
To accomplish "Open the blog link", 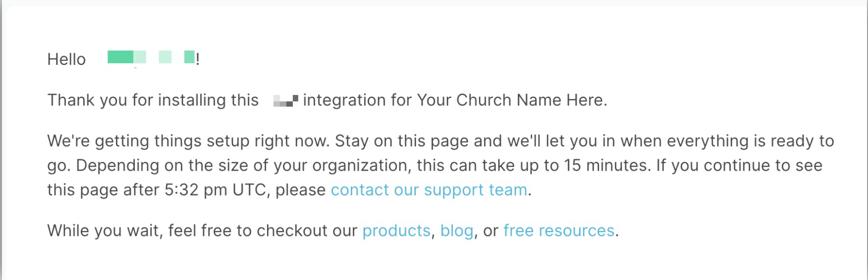I will (x=456, y=231).
